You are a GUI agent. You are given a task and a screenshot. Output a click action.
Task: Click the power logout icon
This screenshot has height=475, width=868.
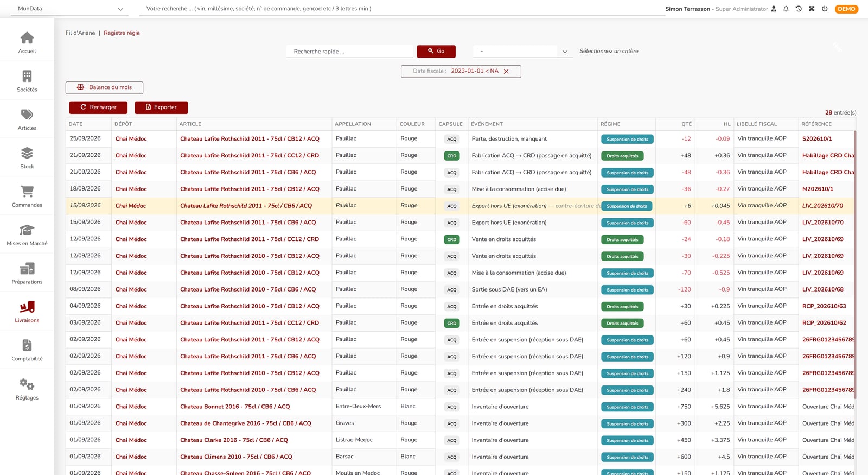tap(825, 9)
